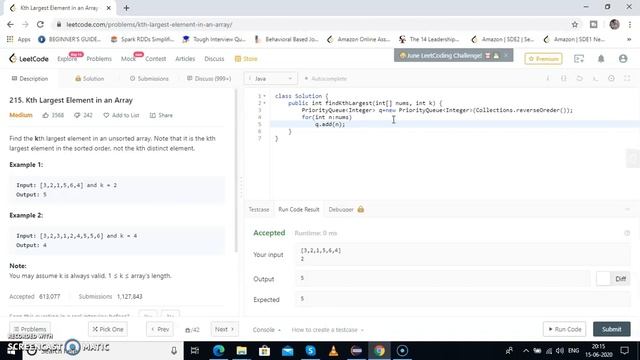
Task: Switch to the Description tab
Action: (29, 78)
